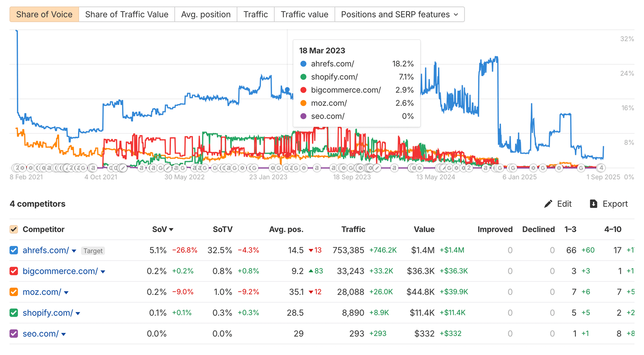The image size is (644, 355).
Task: Click the SoV column sort arrow
Action: [x=171, y=230]
